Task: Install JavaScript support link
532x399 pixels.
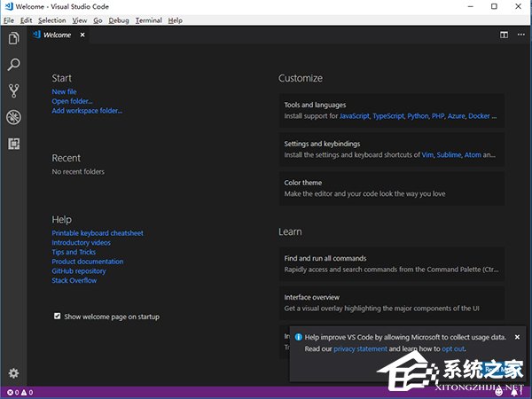Action: pyautogui.click(x=354, y=116)
